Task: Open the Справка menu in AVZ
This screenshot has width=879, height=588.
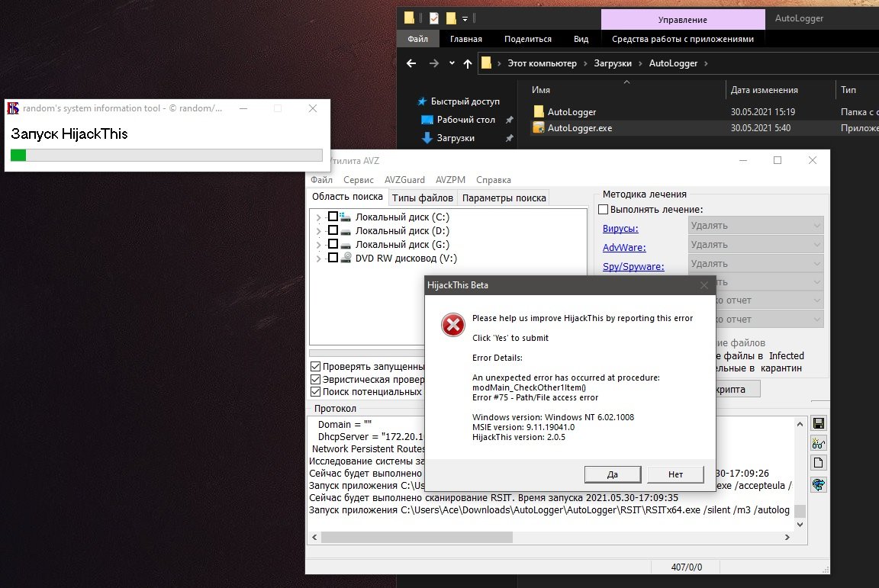Action: [494, 180]
